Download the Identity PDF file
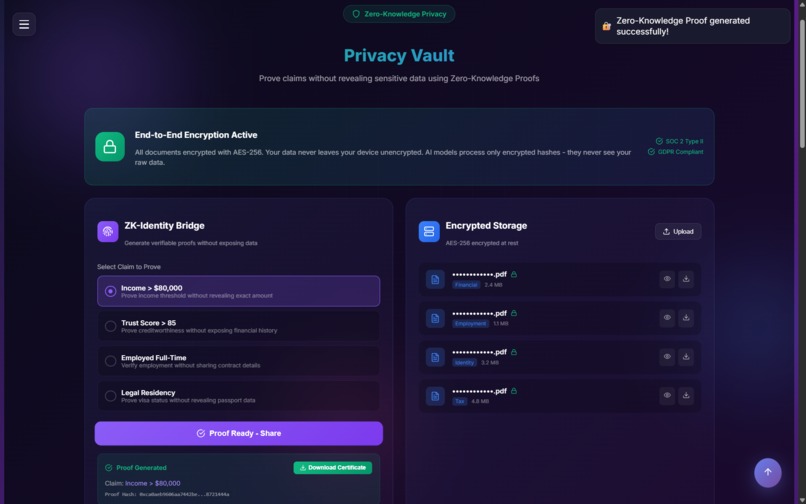The height and width of the screenshot is (504, 806). pos(686,357)
